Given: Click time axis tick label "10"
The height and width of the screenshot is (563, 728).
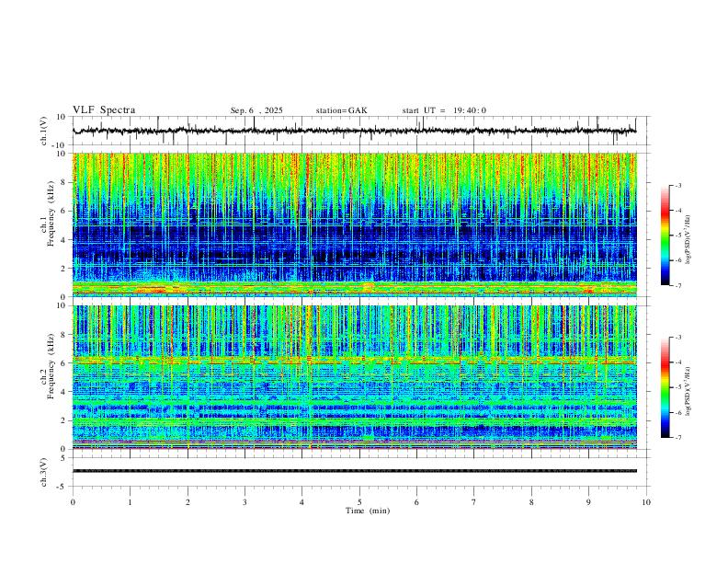Looking at the screenshot, I should (646, 502).
